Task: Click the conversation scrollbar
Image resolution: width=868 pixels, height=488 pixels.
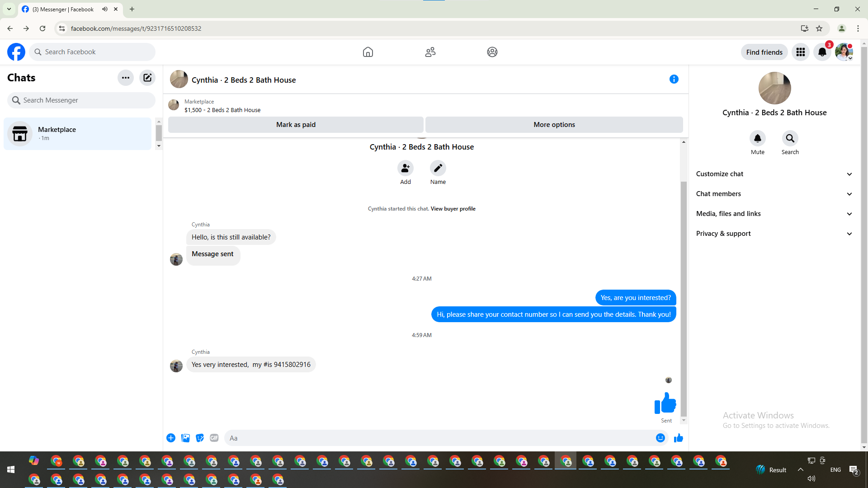Action: [684, 298]
